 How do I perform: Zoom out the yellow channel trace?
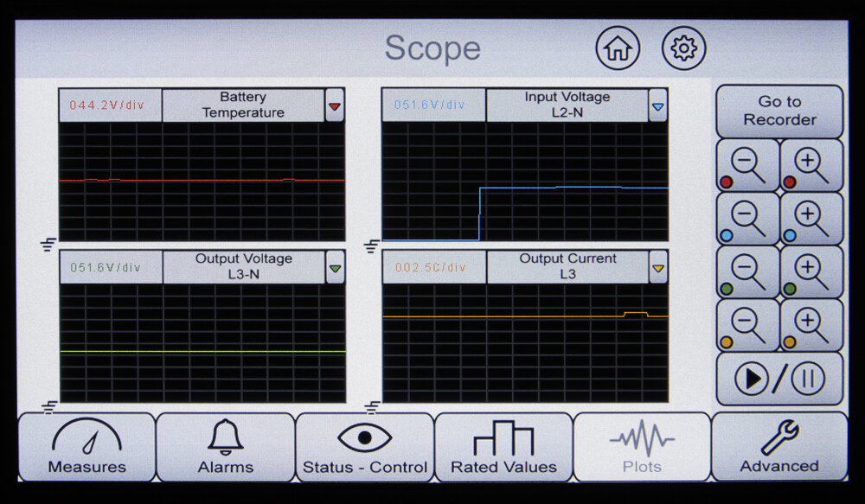pos(747,325)
